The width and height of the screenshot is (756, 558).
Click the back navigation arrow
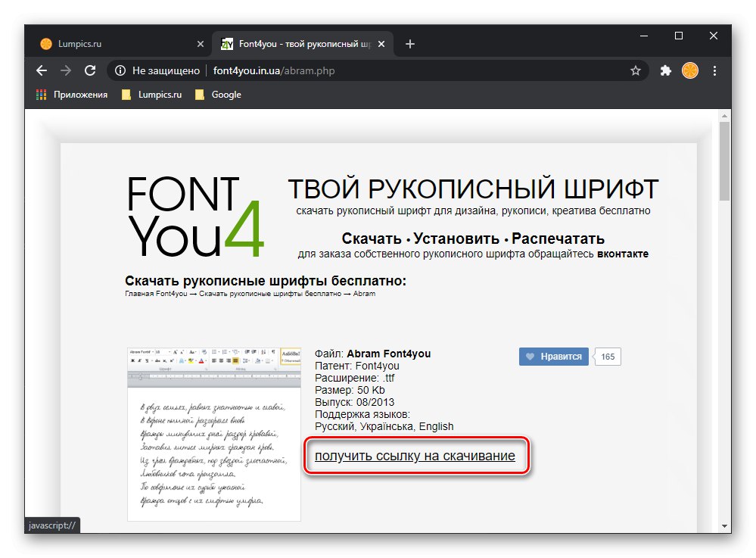(x=41, y=70)
